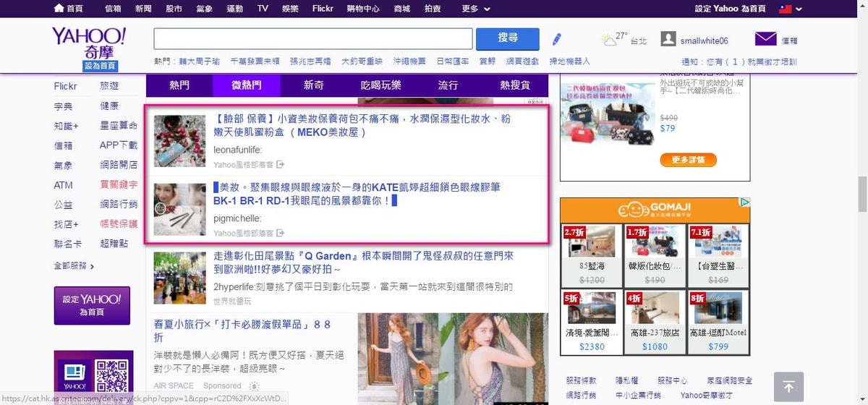The height and width of the screenshot is (405, 868).
Task: Open the 設定 Yahoo! 為首頁 purple button
Action: point(92,305)
